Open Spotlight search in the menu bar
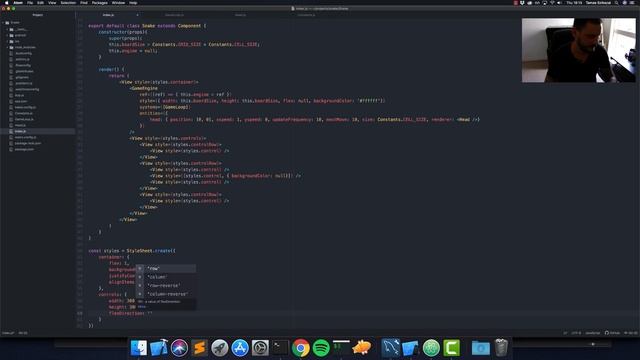The height and width of the screenshot is (360, 640). 616,3
